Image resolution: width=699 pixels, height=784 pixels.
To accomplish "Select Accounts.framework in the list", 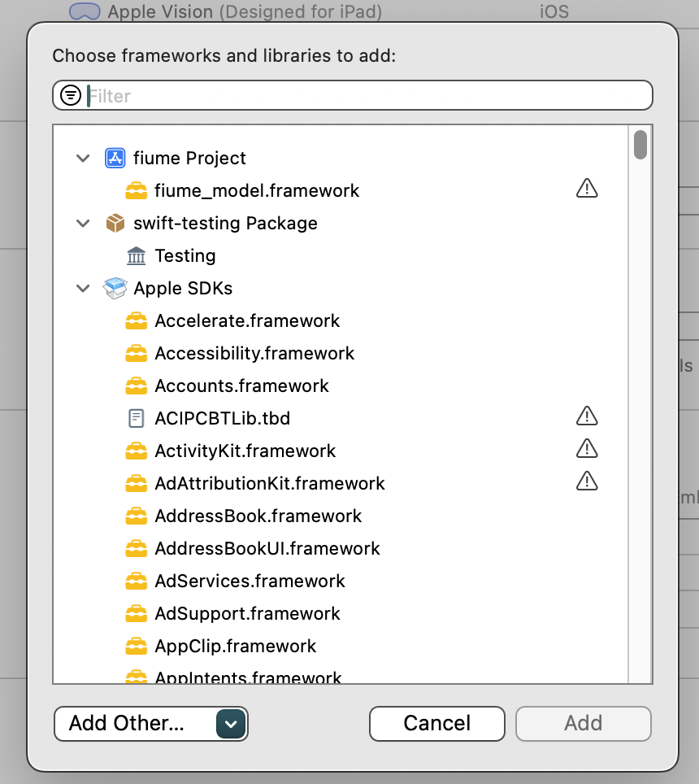I will pos(341,385).
